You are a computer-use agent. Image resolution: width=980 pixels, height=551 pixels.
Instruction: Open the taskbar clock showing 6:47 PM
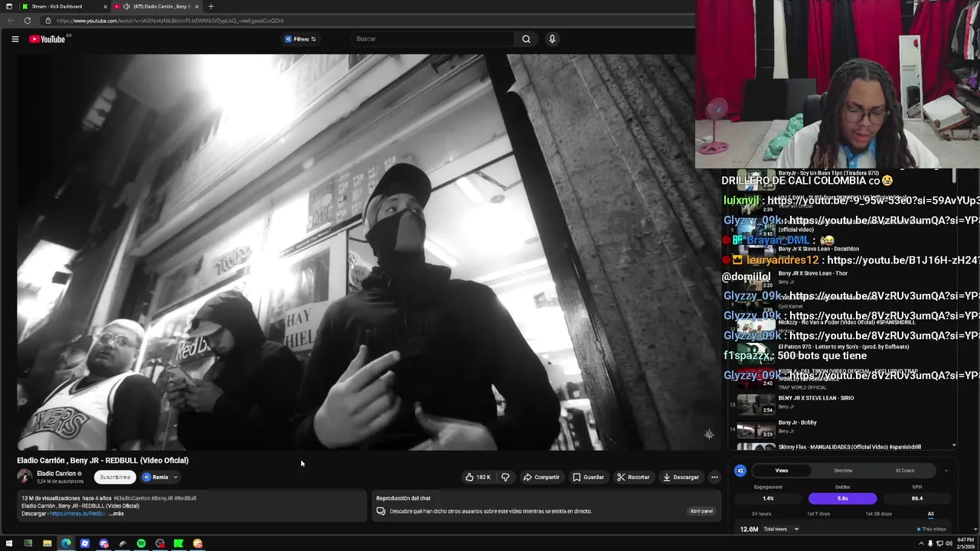965,543
